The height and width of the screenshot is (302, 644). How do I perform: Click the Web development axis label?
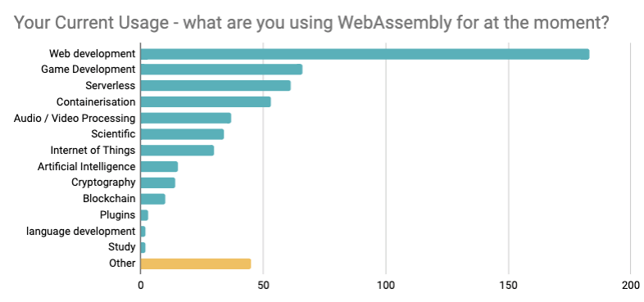[92, 54]
